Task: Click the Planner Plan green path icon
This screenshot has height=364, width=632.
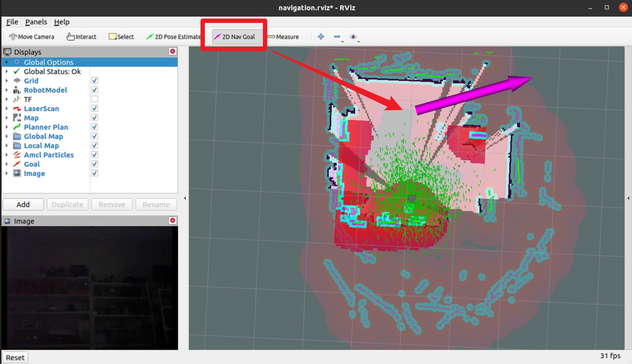Action: 17,127
